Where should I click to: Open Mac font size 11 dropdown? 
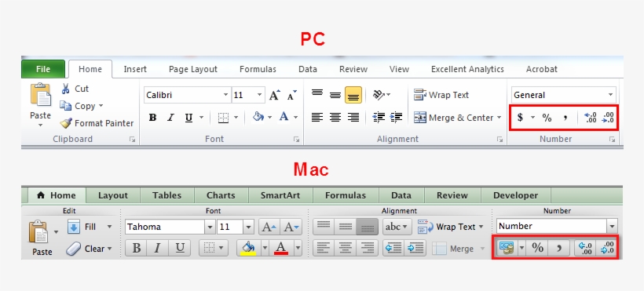point(248,227)
